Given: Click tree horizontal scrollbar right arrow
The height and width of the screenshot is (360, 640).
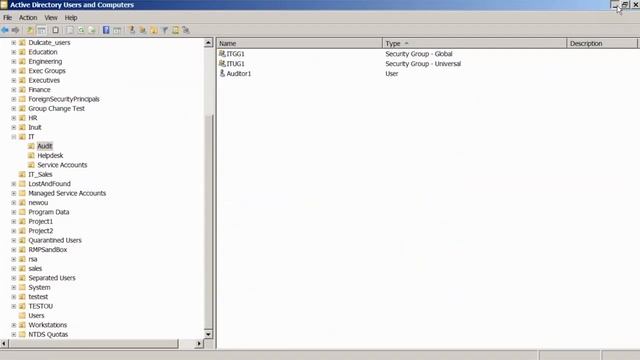Looking at the screenshot, I should 199,344.
